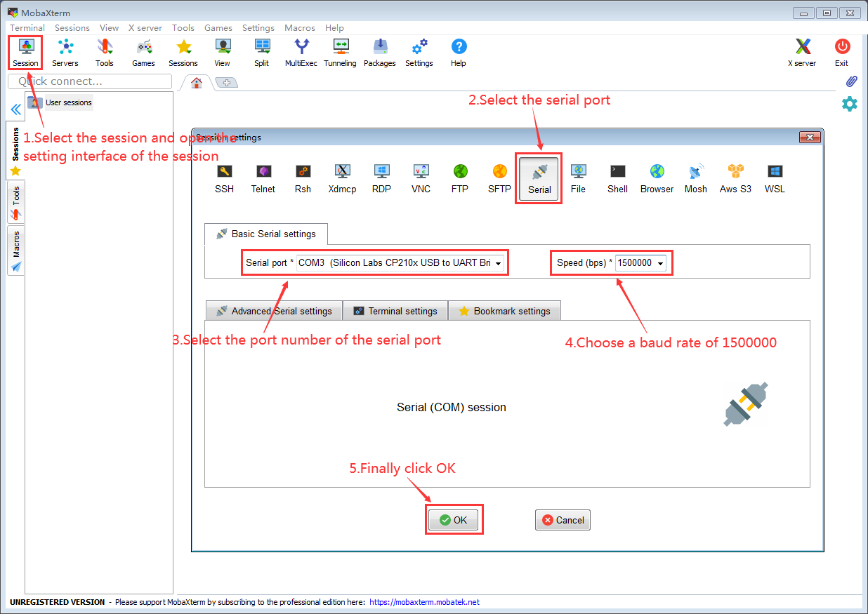The image size is (868, 614).
Task: Switch to Advanced Serial settings tab
Action: pyautogui.click(x=274, y=311)
